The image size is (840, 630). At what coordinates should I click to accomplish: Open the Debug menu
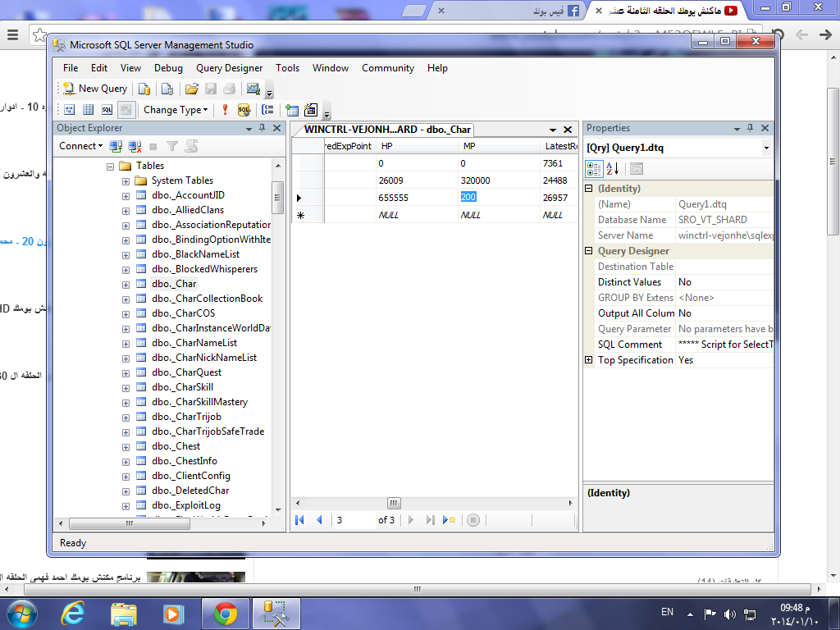(x=168, y=68)
